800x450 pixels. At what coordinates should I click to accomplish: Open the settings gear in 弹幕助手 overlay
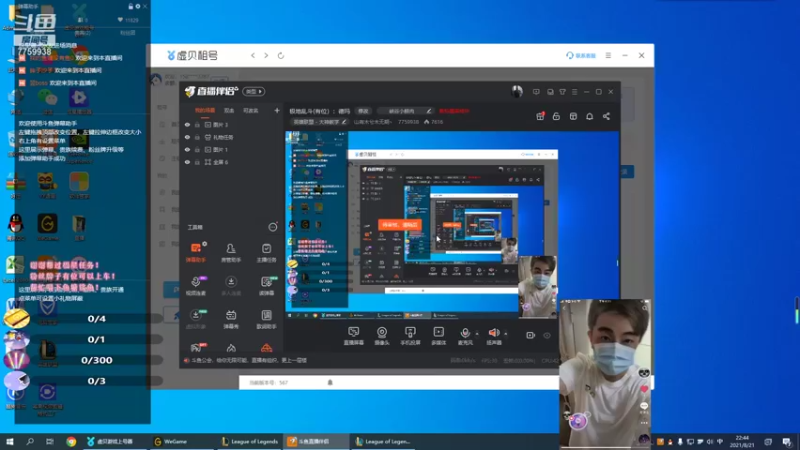coord(138,6)
